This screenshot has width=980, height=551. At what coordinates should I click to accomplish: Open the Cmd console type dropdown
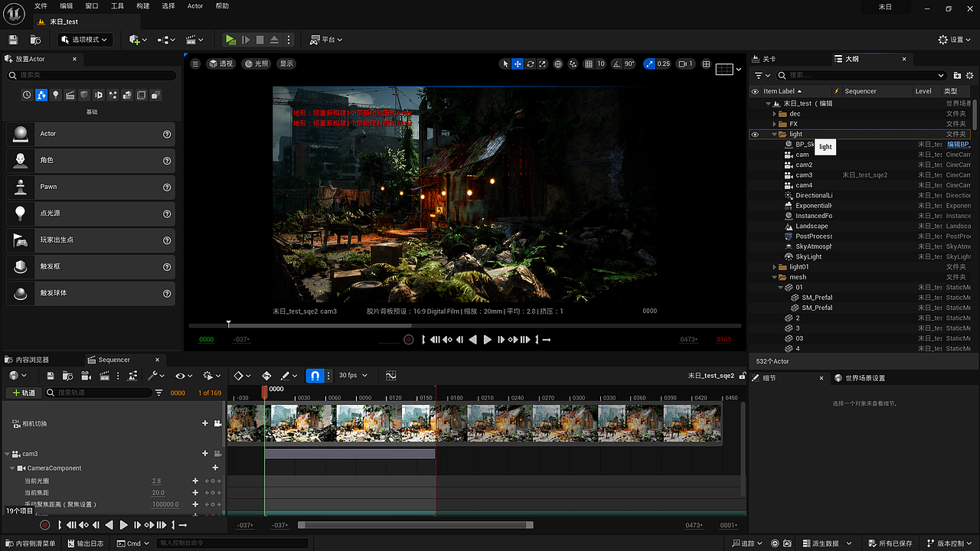[x=134, y=543]
